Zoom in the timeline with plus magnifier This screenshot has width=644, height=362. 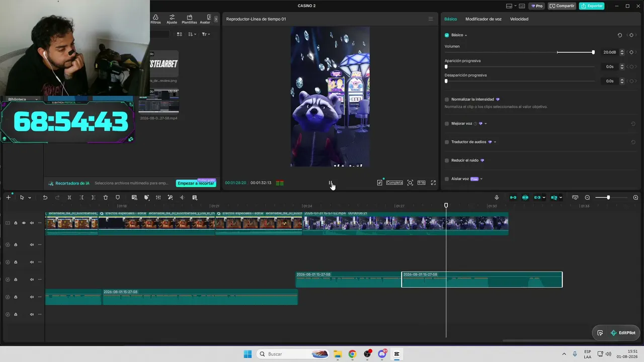point(635,198)
